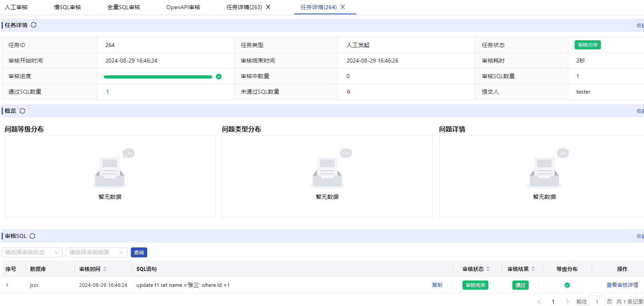Image resolution: width=644 pixels, height=306 pixels.
Task: Click the green progress complete checkmark
Action: pyautogui.click(x=219, y=76)
